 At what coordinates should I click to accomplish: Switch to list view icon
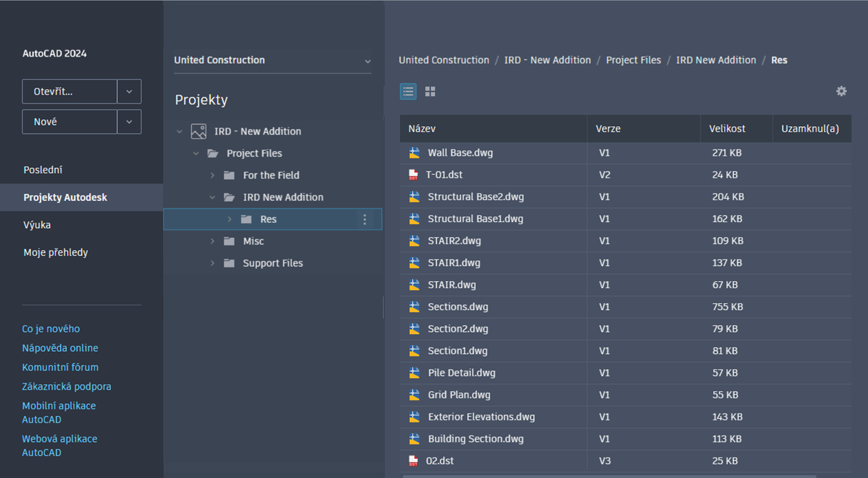tap(408, 91)
